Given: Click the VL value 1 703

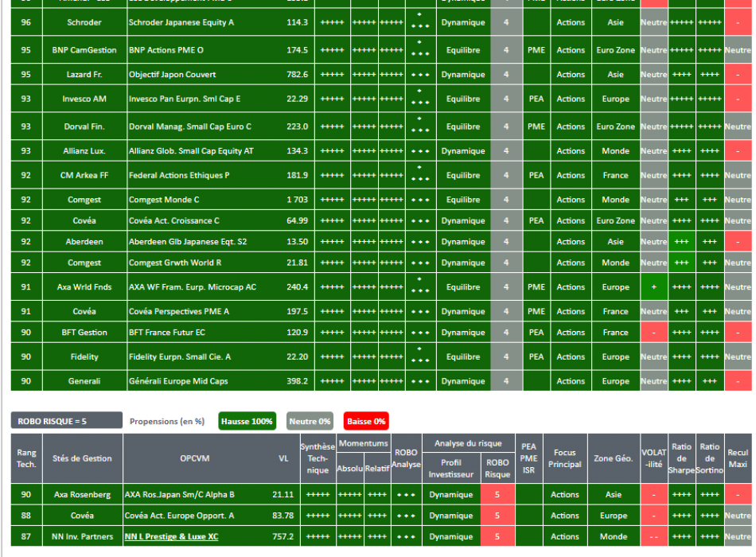Looking at the screenshot, I should (297, 200).
